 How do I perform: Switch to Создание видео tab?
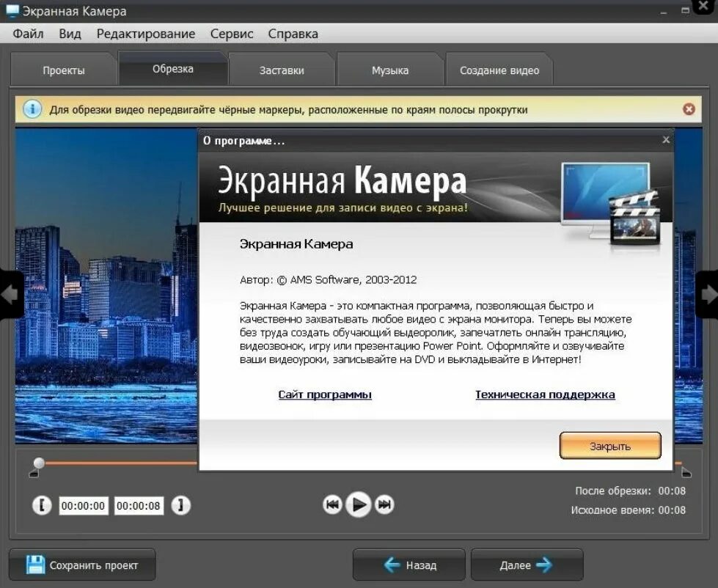[499, 70]
